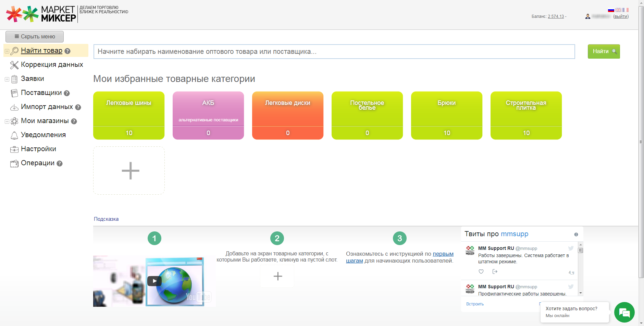Open help for Поставщики
This screenshot has width=644, height=326.
coord(67,93)
